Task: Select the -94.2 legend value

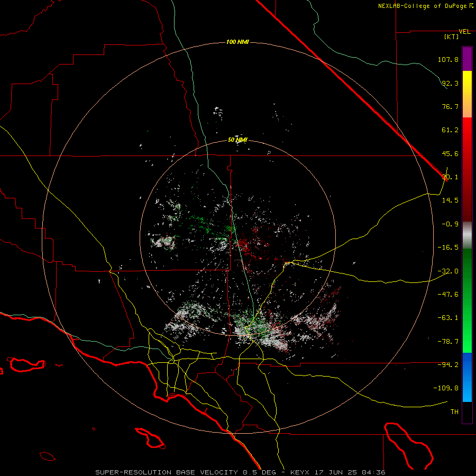Action: (x=448, y=364)
